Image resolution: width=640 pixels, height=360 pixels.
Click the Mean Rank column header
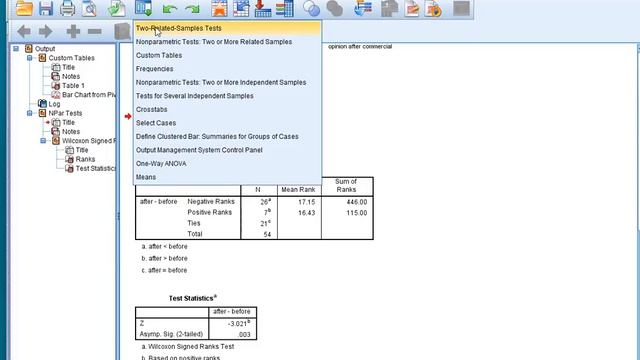[298, 189]
